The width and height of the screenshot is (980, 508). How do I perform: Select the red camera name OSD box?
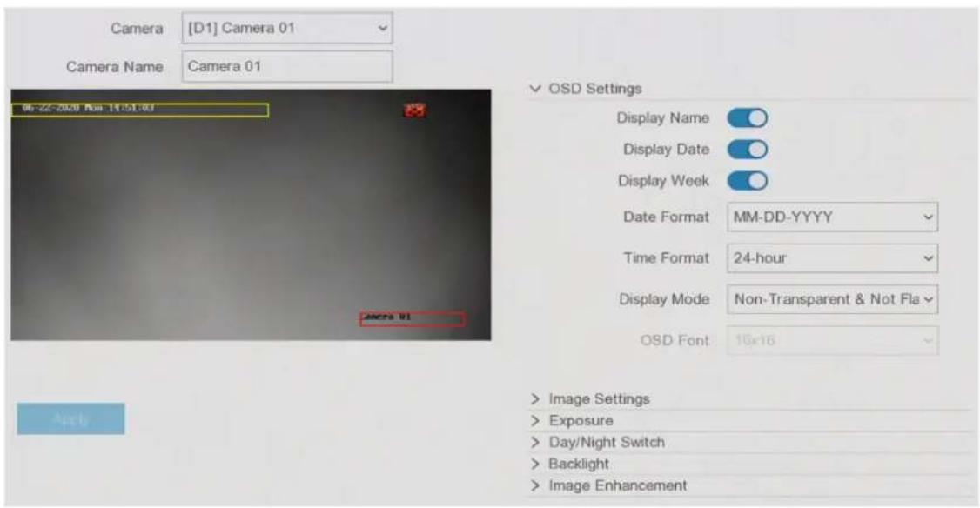(x=413, y=318)
